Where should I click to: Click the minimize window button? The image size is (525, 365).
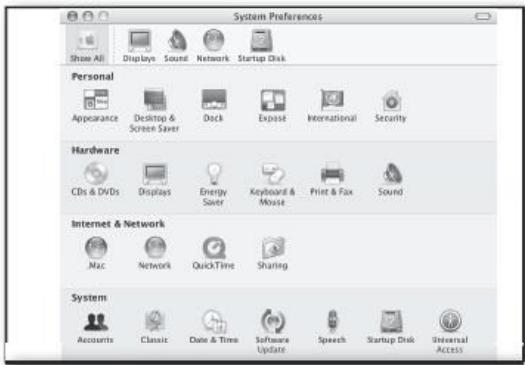88,16
